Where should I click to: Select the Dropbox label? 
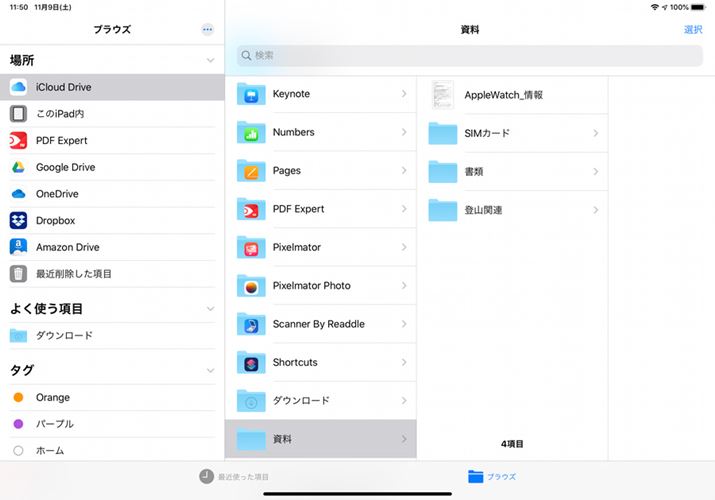(55, 221)
